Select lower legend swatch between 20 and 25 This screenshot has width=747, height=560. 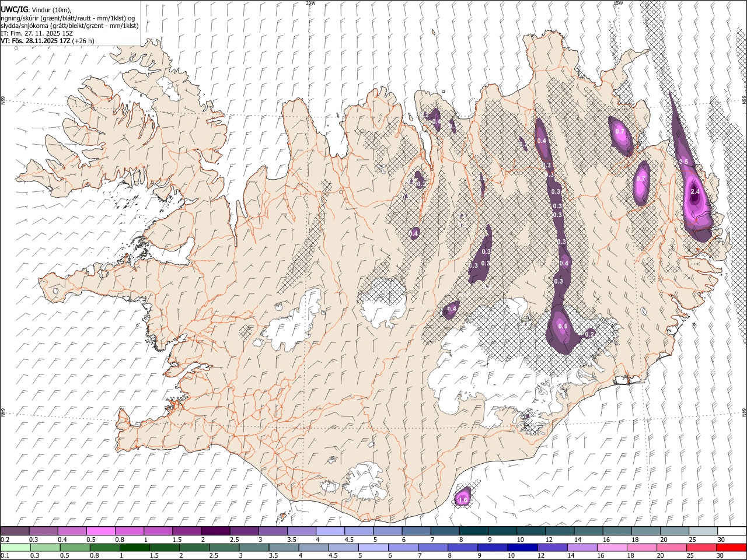point(672,547)
